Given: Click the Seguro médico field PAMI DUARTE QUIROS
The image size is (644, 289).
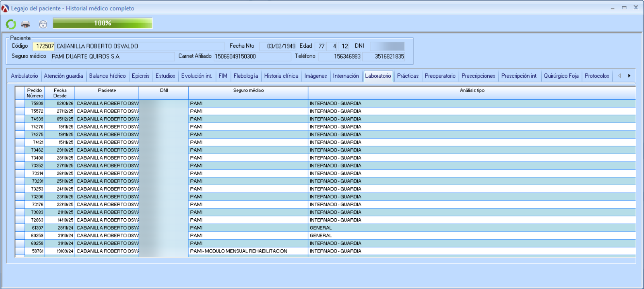Looking at the screenshot, I should click(x=113, y=57).
